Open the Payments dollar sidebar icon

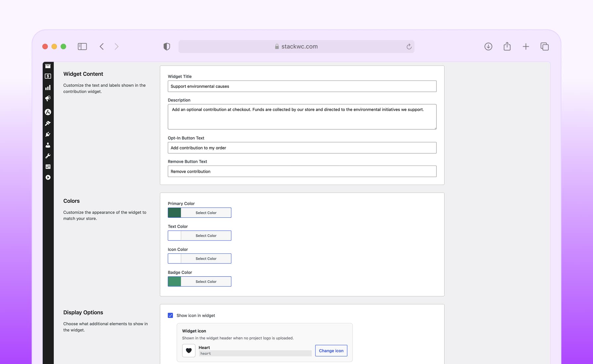tap(48, 76)
